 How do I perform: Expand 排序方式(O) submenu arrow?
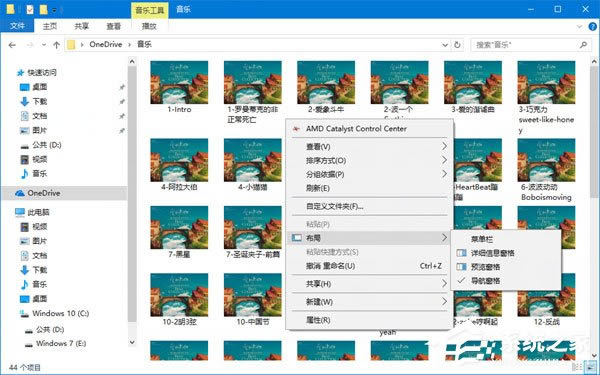click(x=444, y=160)
